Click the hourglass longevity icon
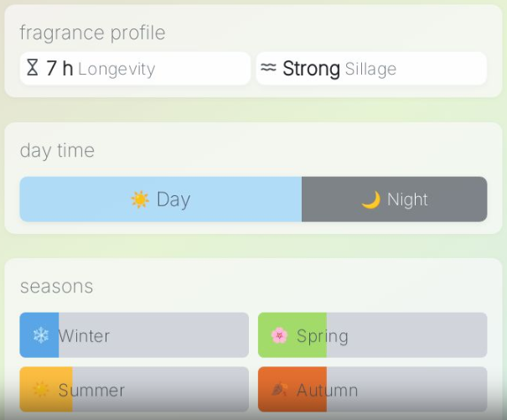The height and width of the screenshot is (420, 507). coord(33,69)
